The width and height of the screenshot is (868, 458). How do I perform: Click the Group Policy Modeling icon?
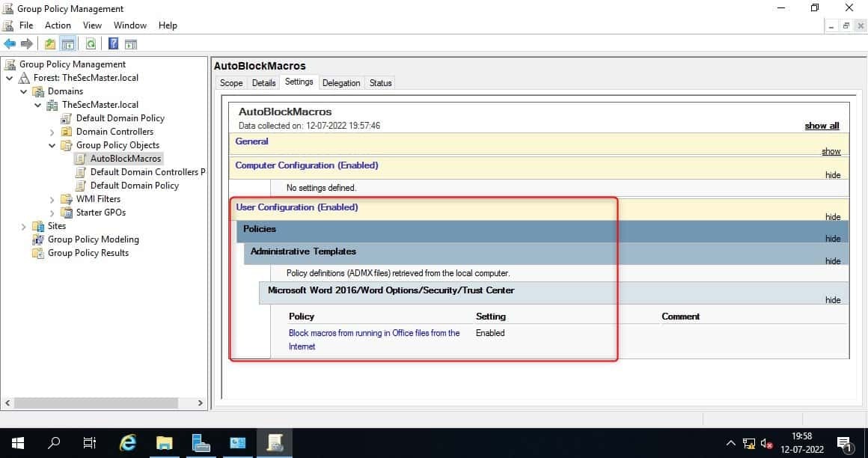38,239
